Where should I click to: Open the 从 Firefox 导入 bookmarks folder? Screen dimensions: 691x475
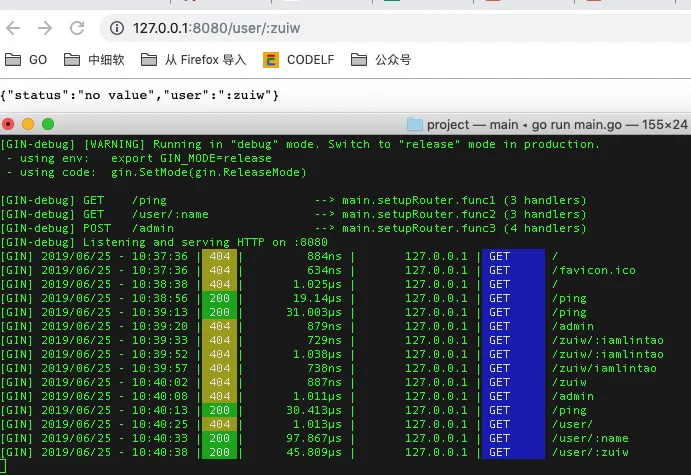[x=193, y=59]
